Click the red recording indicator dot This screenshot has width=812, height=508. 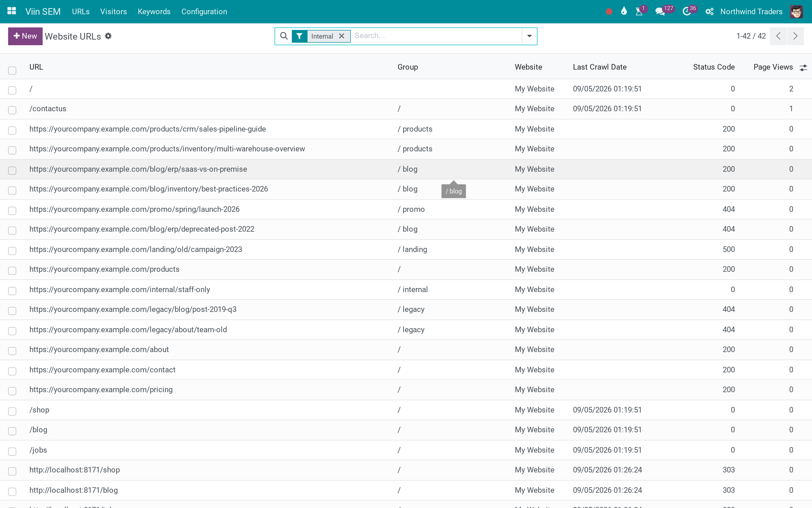tap(609, 12)
